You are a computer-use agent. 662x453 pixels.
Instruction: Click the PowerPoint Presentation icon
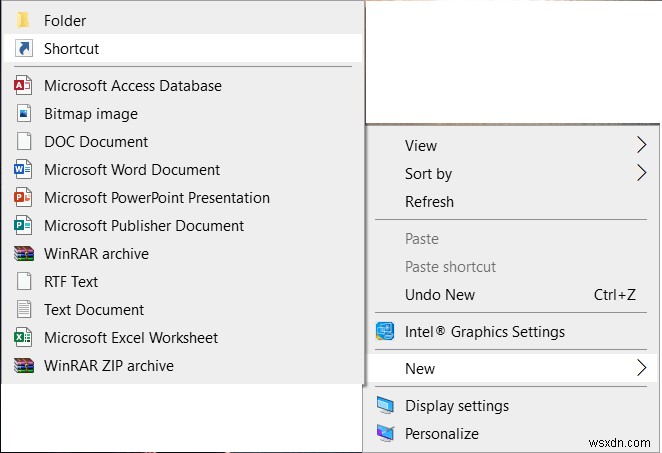tap(23, 198)
